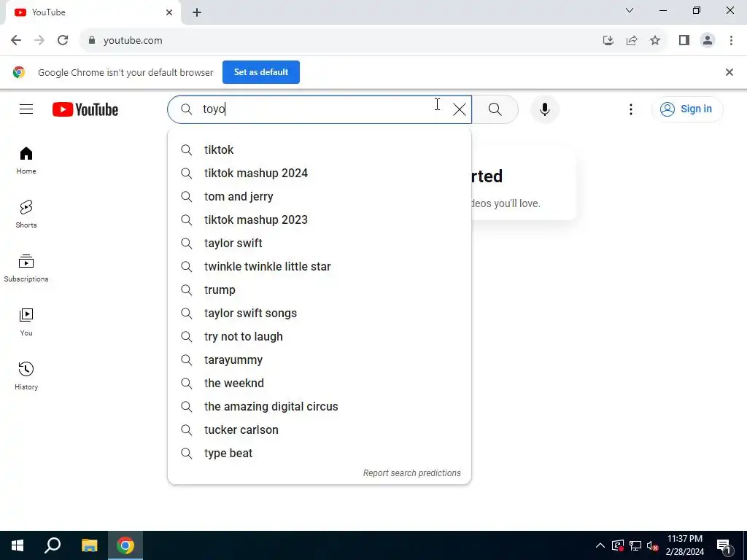Install YouTube app icon in address bar

tap(608, 41)
